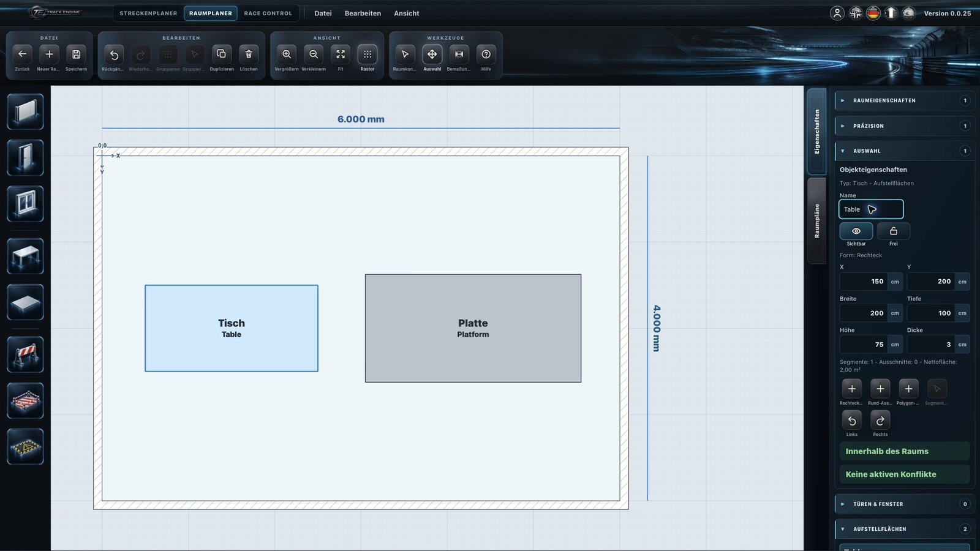Rotate object with Rechts button
The width and height of the screenshot is (980, 551).
click(x=880, y=421)
